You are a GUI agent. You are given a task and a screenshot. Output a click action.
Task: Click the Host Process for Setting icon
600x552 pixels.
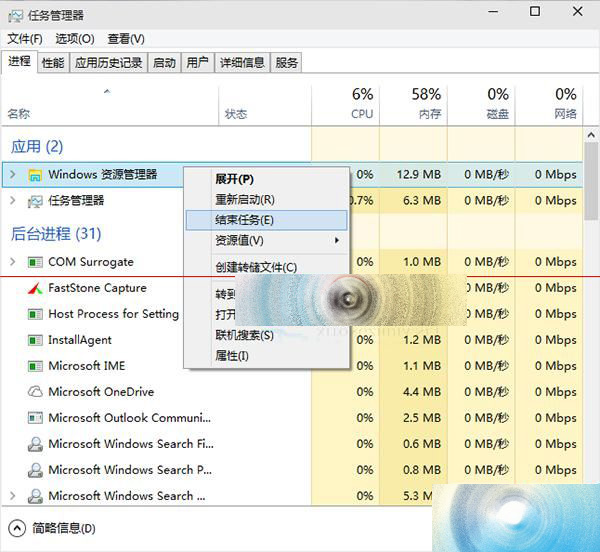click(35, 314)
